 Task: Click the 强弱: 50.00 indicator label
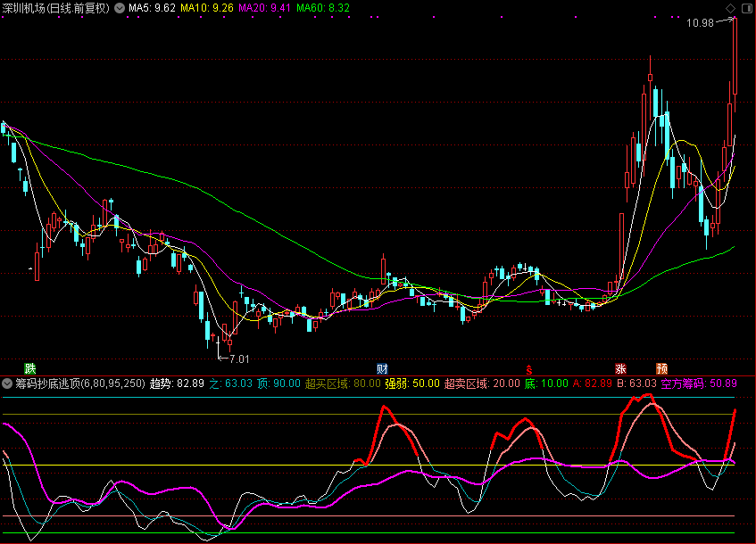click(411, 383)
